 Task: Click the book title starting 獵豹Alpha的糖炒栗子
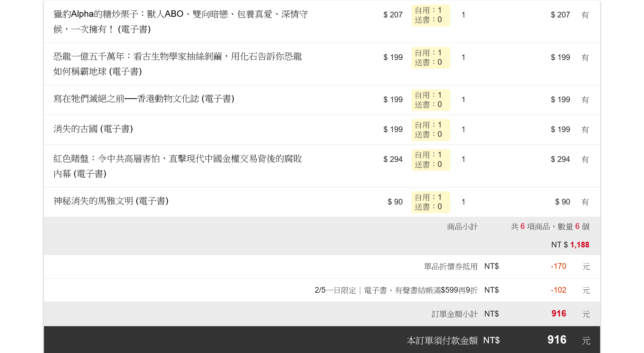tap(180, 22)
